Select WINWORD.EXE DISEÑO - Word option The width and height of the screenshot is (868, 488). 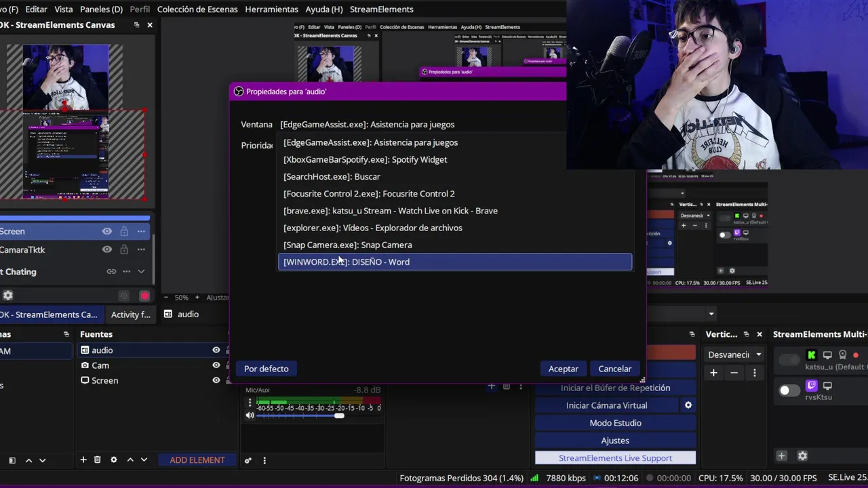pyautogui.click(x=455, y=262)
